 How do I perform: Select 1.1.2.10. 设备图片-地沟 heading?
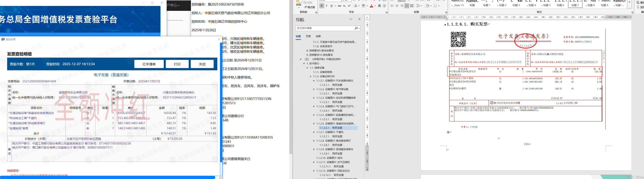329,158
